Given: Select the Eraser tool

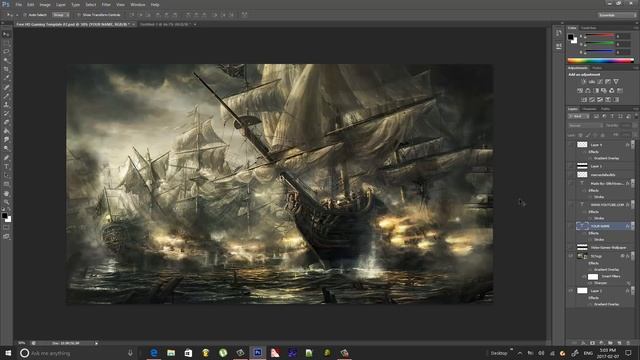Looking at the screenshot, I should [6, 122].
